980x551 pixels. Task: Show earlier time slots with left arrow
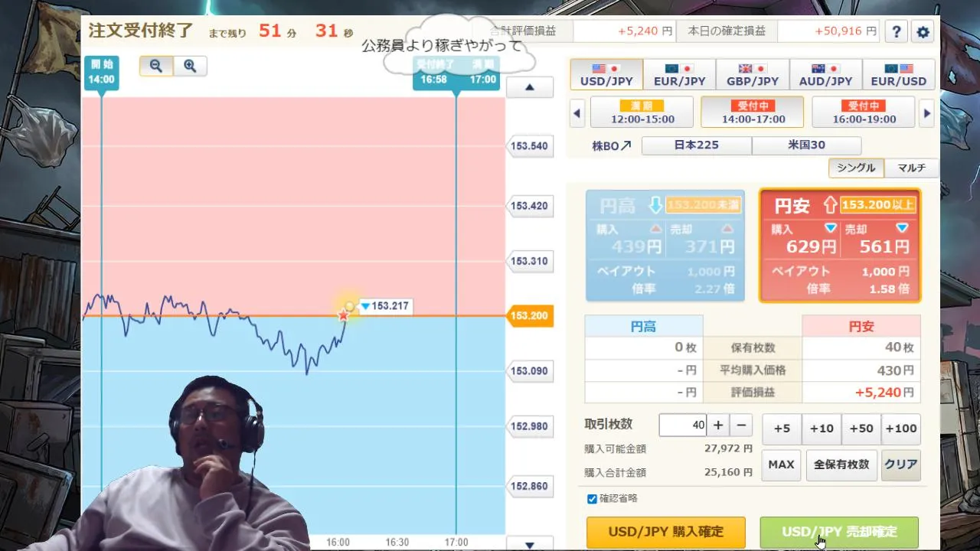point(577,113)
